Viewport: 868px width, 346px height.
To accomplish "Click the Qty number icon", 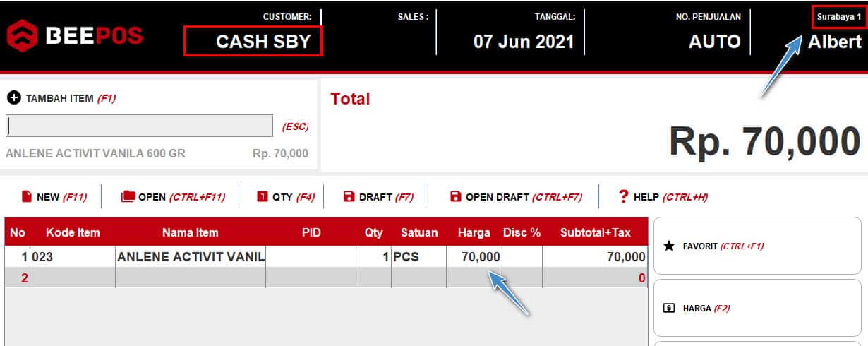I will 262,197.
